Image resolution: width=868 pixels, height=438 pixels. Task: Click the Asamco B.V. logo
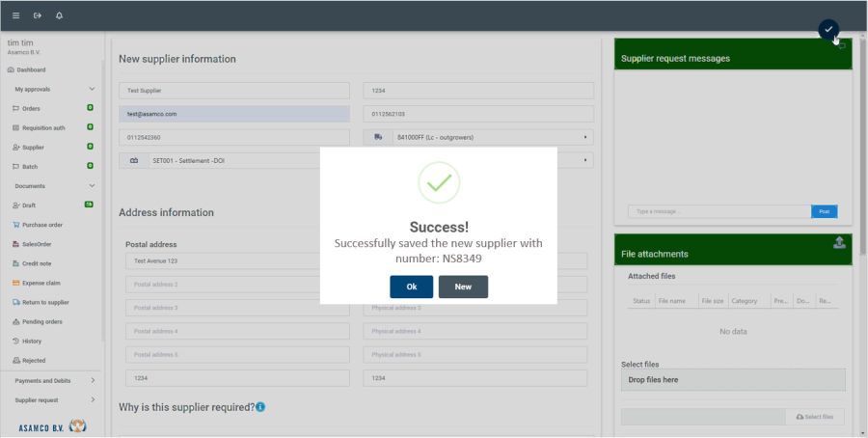[x=52, y=425]
